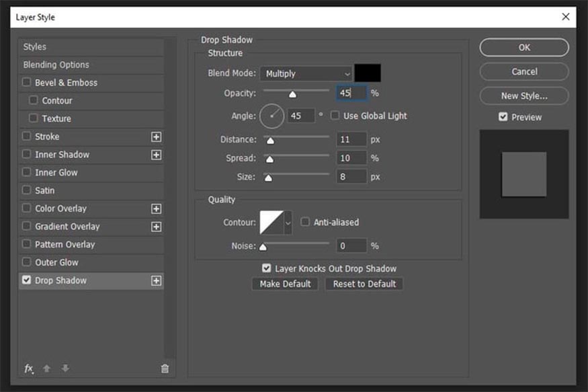The width and height of the screenshot is (588, 392).
Task: Enable the Inner Glow checkbox
Action: (26, 172)
